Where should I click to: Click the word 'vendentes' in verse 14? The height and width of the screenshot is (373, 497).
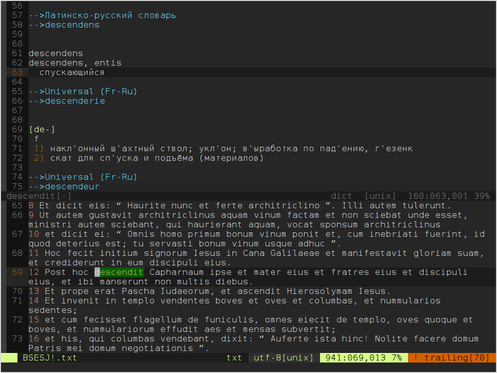[x=185, y=301]
